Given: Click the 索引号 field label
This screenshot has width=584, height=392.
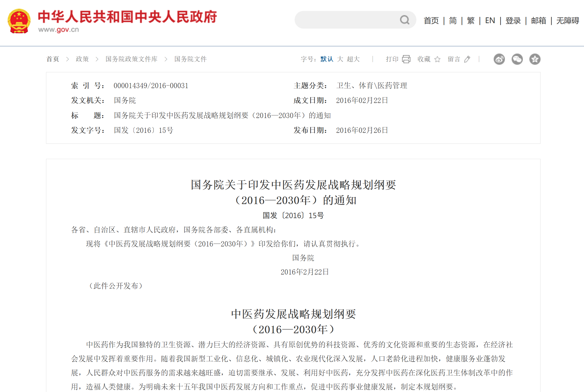Looking at the screenshot, I should coord(88,86).
